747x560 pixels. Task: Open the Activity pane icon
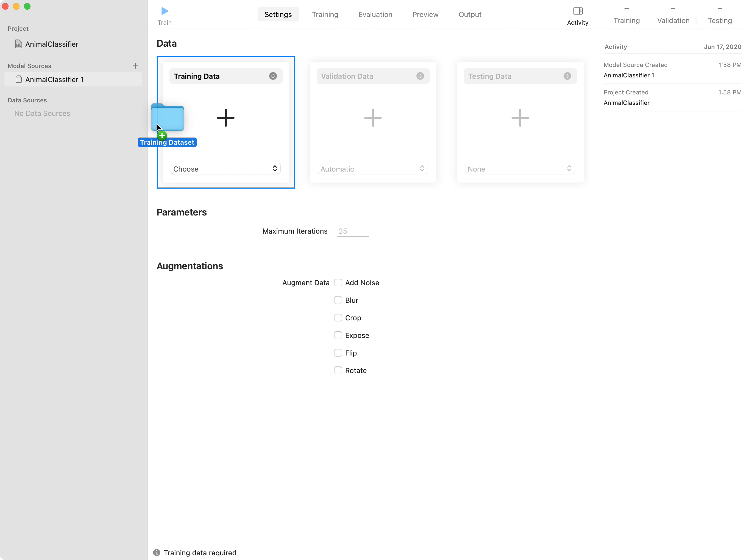click(x=578, y=10)
